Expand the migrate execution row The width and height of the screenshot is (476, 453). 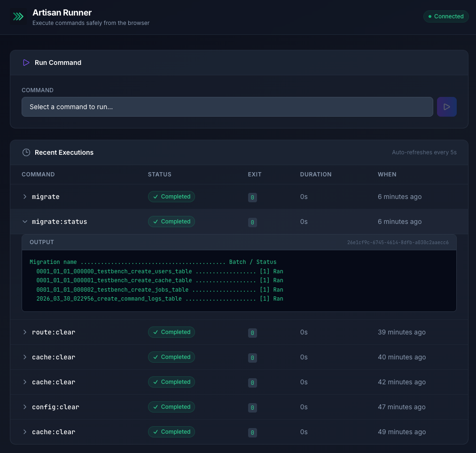pyautogui.click(x=25, y=197)
